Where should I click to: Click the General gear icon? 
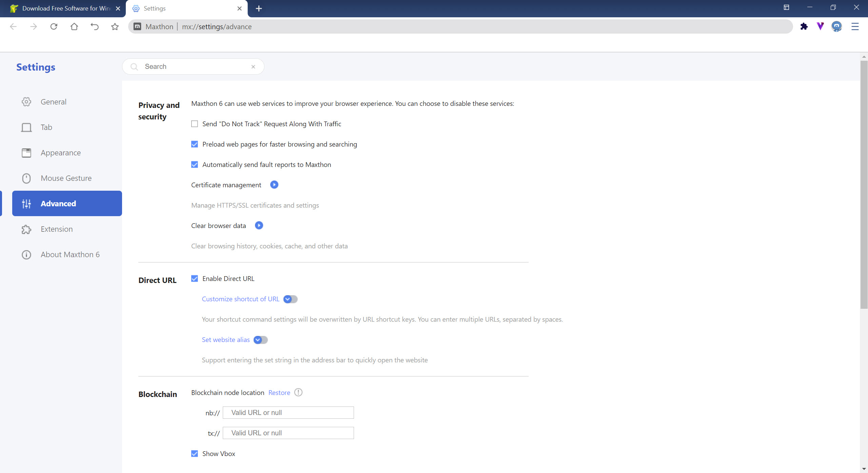coord(26,102)
